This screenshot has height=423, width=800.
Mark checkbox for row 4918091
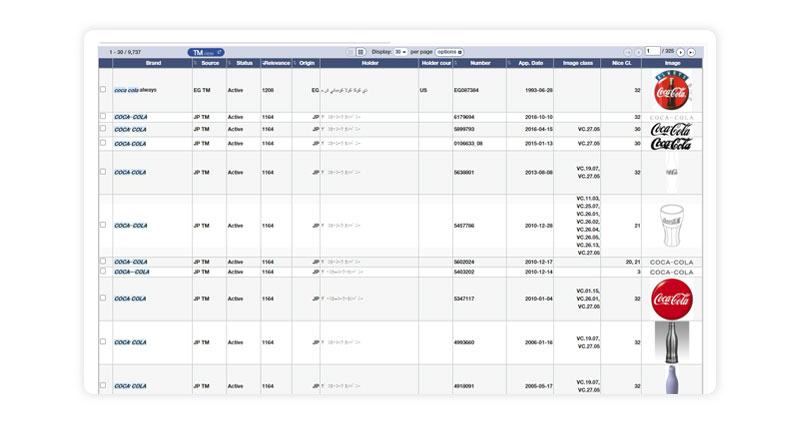pyautogui.click(x=103, y=386)
